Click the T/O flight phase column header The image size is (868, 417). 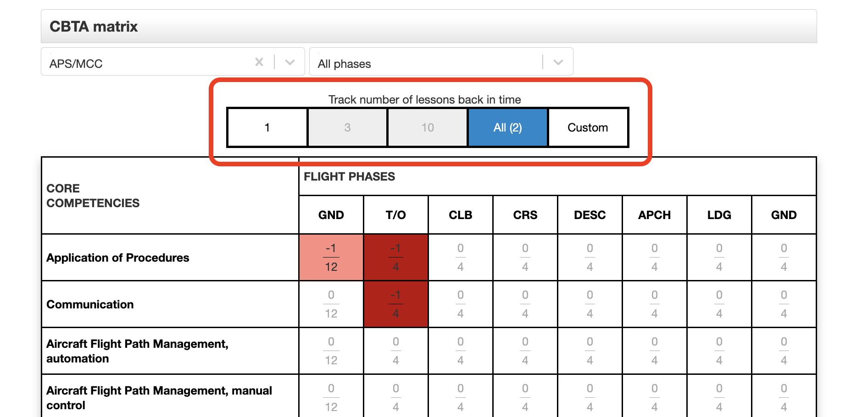pos(395,215)
